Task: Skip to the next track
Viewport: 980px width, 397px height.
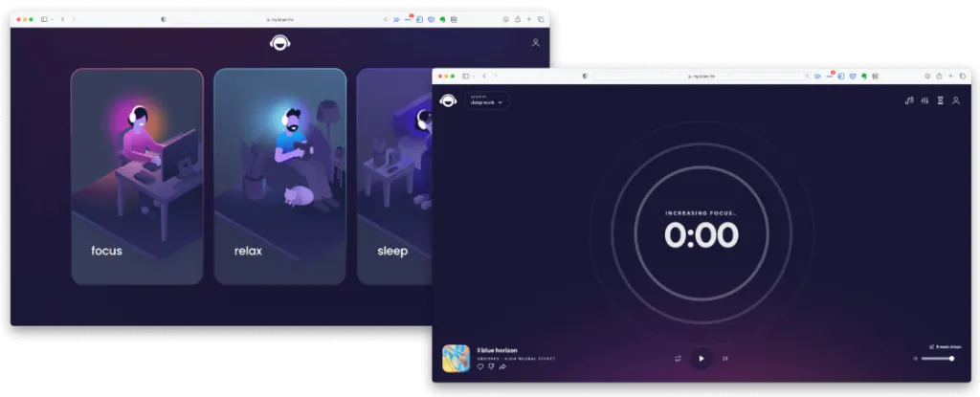Action: (x=725, y=358)
